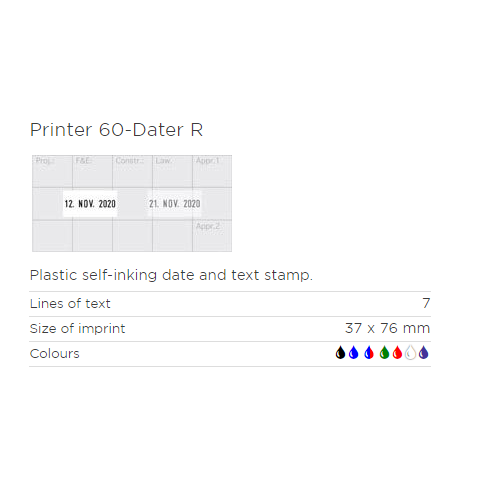Image resolution: width=500 pixels, height=498 pixels.
Task: Select the black ink drop icon
Action: [340, 353]
